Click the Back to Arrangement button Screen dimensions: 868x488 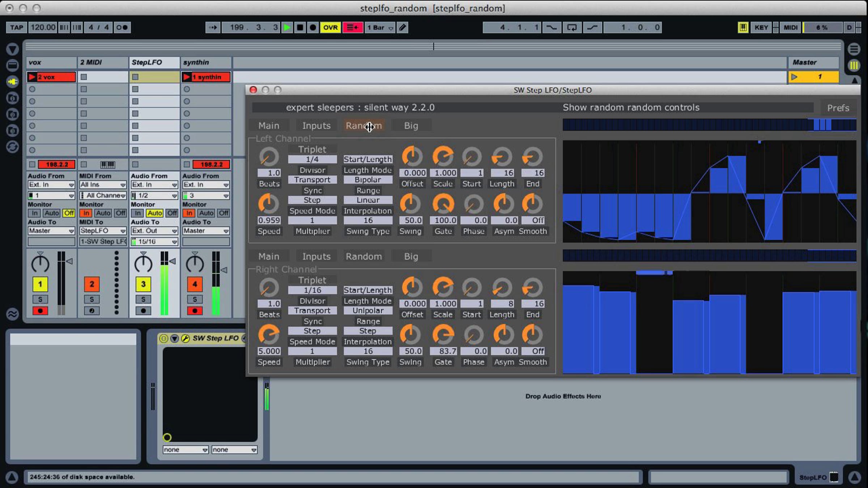click(x=353, y=27)
